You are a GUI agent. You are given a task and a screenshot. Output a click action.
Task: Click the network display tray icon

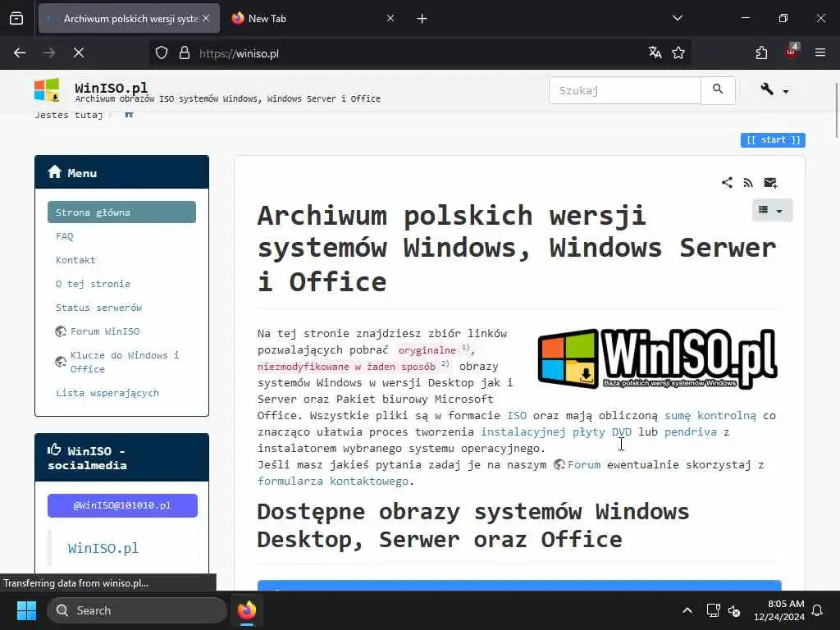click(x=713, y=610)
